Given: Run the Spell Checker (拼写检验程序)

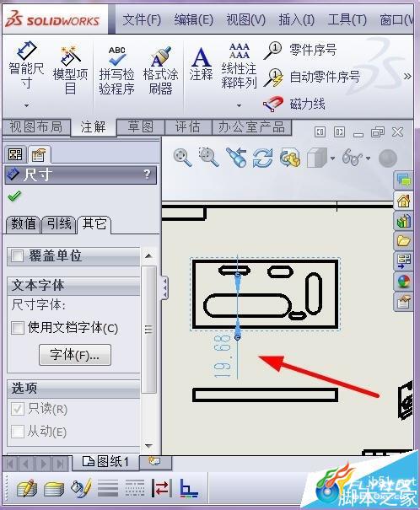Looking at the screenshot, I should [116, 70].
